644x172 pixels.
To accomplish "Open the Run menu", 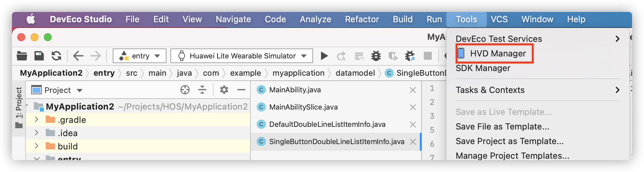I will 434,19.
